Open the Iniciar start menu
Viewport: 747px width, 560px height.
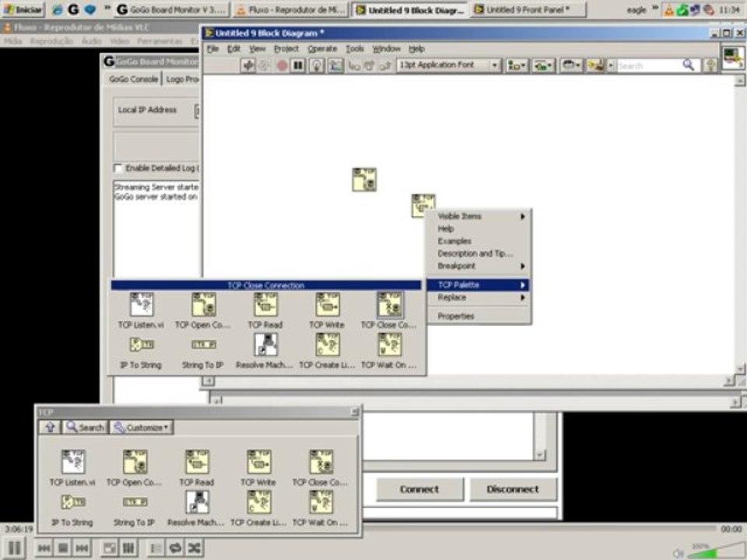point(23,9)
